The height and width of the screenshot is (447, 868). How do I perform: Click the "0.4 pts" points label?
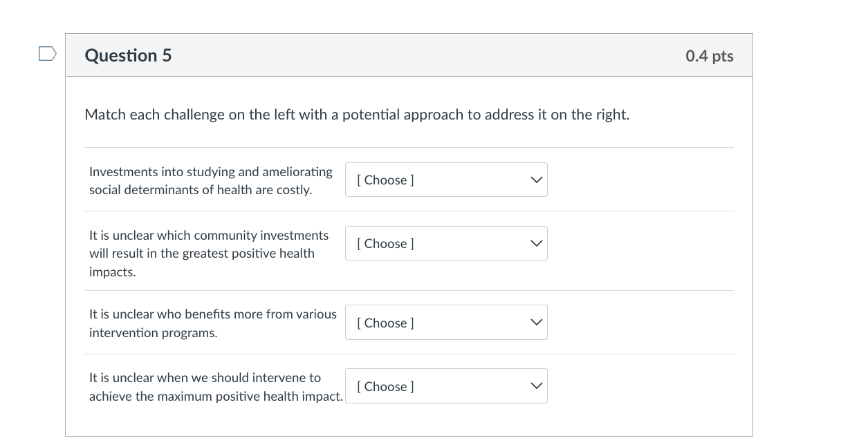(x=710, y=56)
